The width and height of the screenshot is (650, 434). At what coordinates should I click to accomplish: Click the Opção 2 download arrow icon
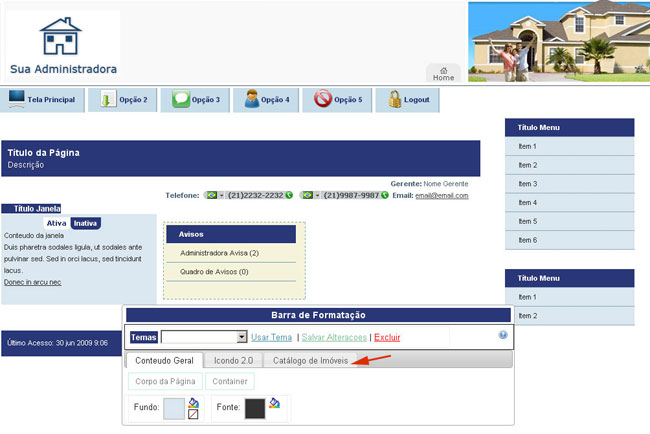click(107, 99)
